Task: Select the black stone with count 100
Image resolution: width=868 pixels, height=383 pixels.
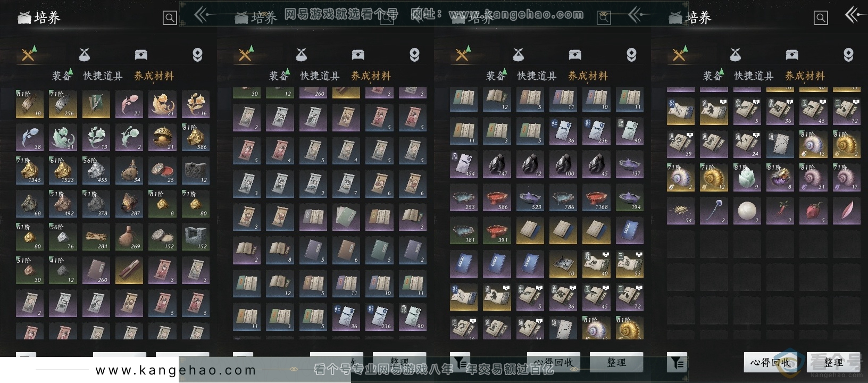Action: pos(563,164)
